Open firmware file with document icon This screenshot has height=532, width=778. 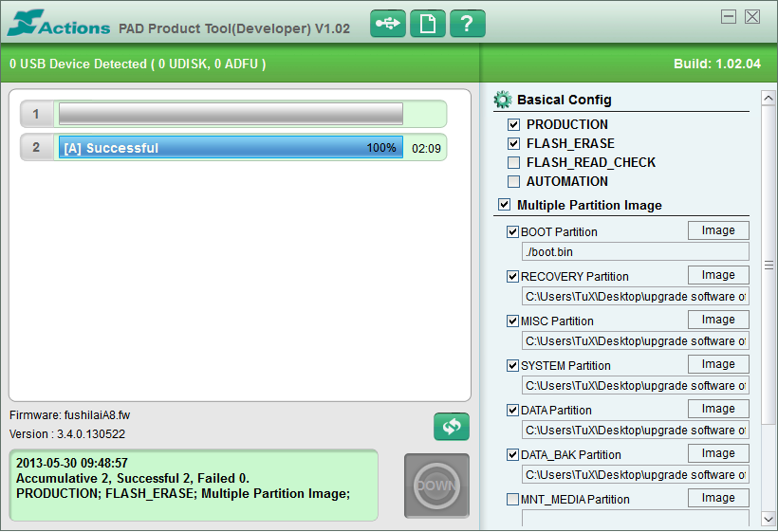point(428,24)
